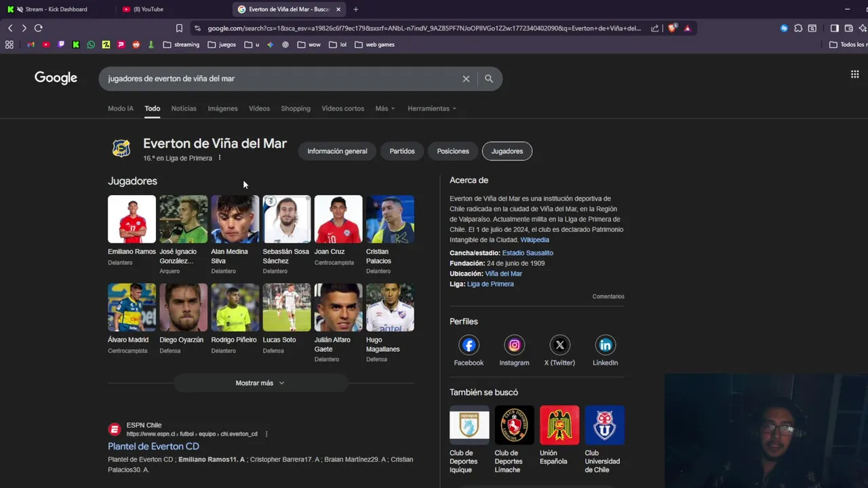Open the lol bookmarks folder
Image resolution: width=868 pixels, height=488 pixels.
click(338, 45)
